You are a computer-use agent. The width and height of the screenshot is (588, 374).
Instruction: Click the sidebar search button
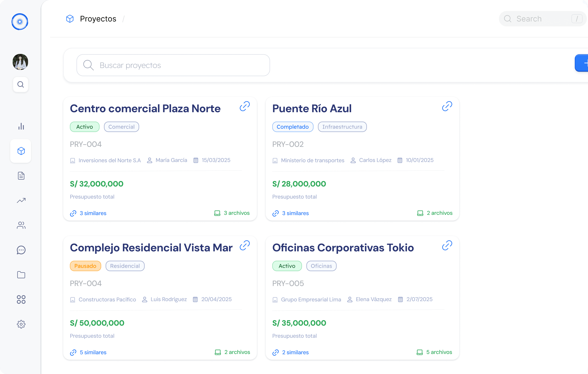(x=21, y=85)
